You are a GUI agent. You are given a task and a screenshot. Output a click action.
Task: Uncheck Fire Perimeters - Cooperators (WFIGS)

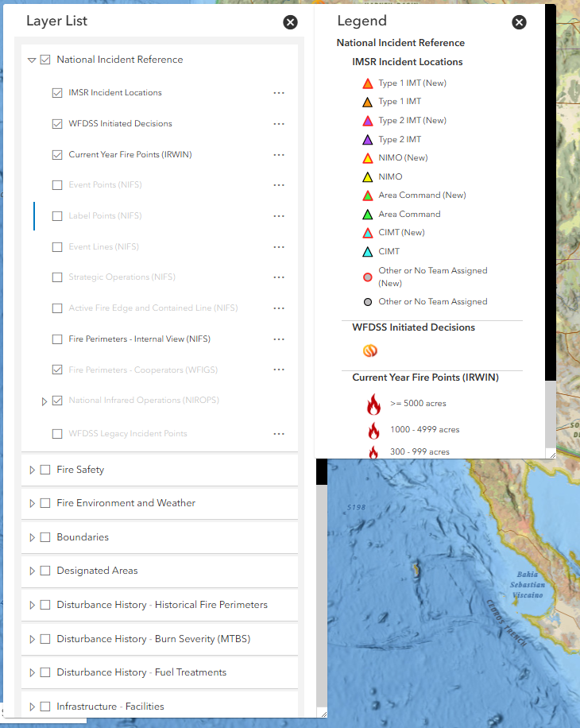pyautogui.click(x=57, y=370)
